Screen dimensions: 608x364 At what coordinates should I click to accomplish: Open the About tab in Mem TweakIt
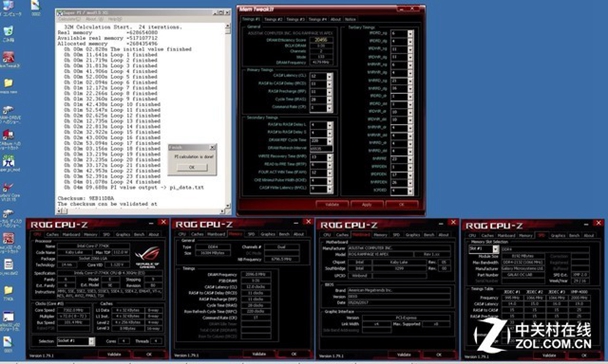336,19
